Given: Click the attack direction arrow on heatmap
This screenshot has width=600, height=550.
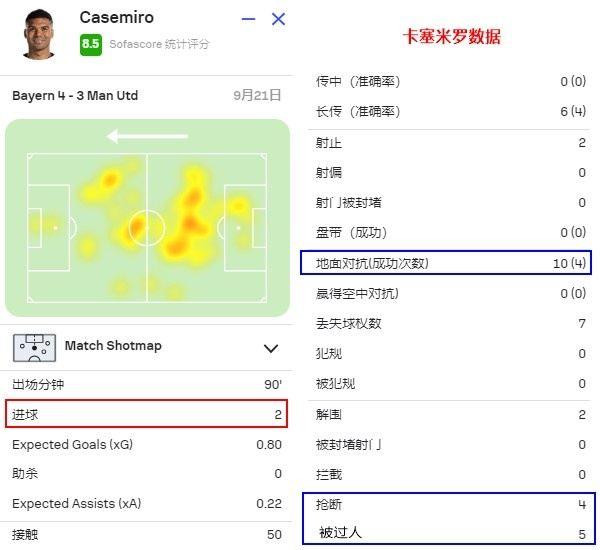Looking at the screenshot, I should coord(147,136).
